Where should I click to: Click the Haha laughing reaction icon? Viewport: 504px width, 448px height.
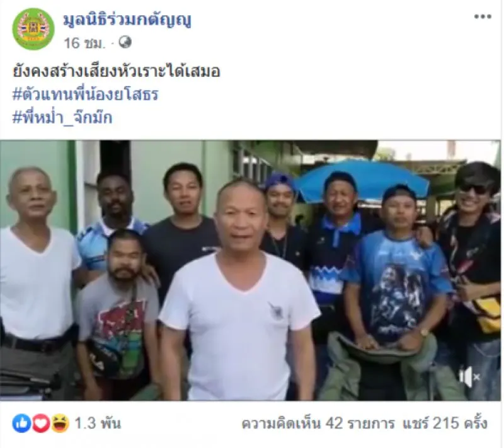(60, 423)
